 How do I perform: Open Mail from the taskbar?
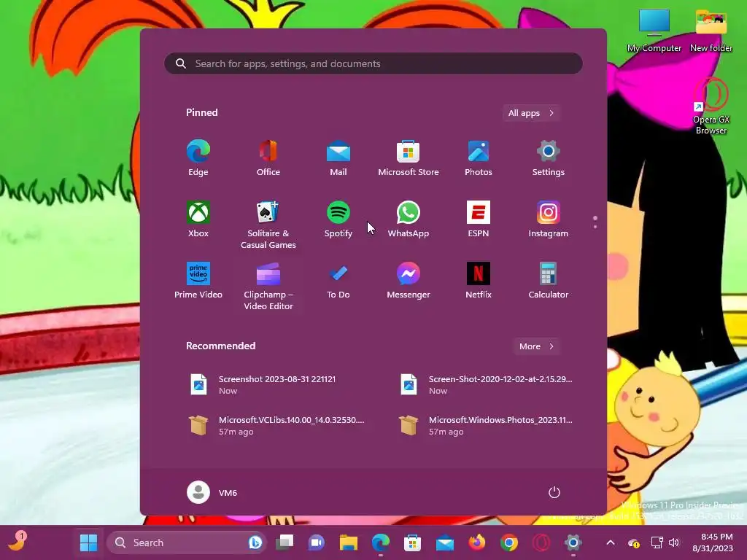444,542
